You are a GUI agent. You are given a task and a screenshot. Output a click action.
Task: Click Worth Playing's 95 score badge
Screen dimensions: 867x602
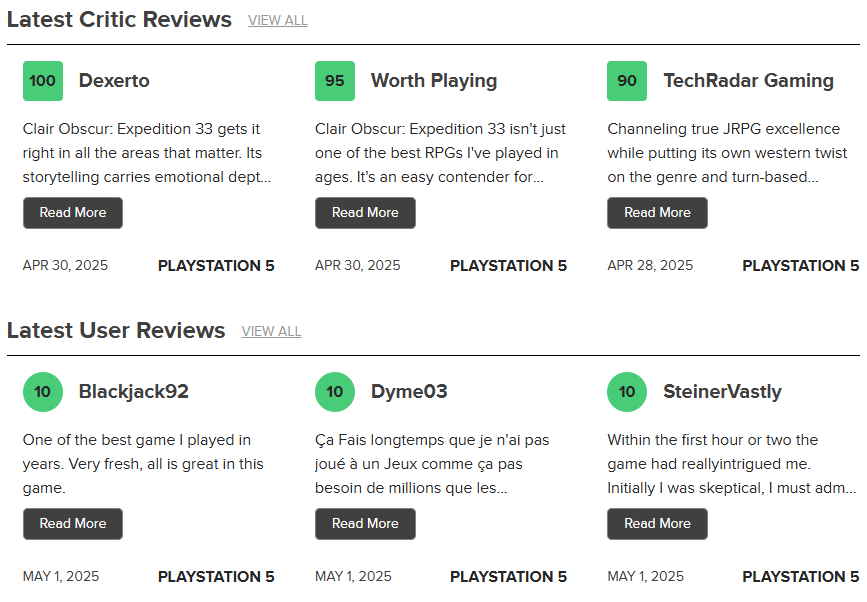(335, 81)
